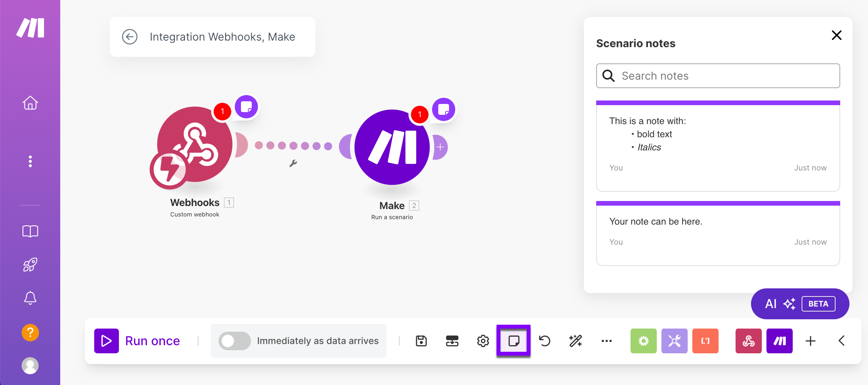
Task: Open the AI BETA assistant button
Action: [800, 304]
